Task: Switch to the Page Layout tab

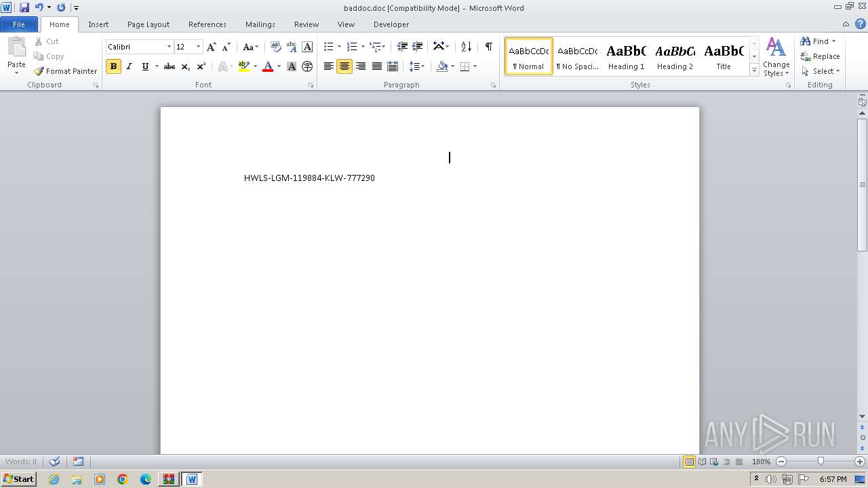Action: click(149, 24)
